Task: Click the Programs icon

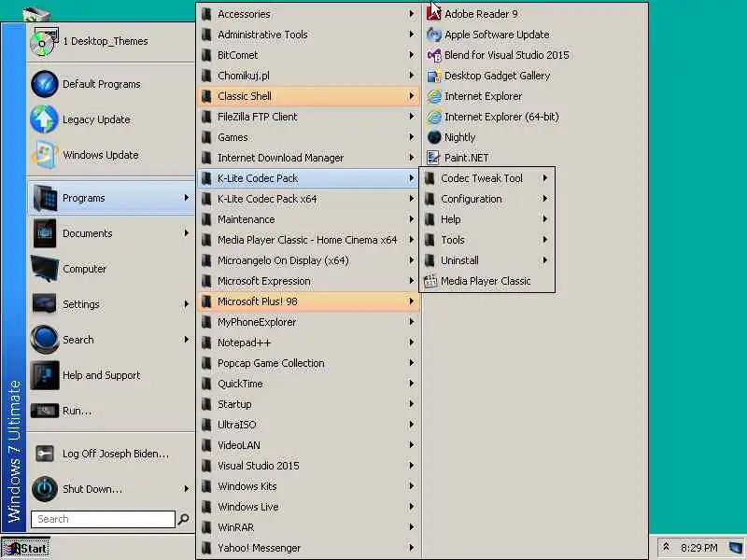Action: tap(45, 198)
